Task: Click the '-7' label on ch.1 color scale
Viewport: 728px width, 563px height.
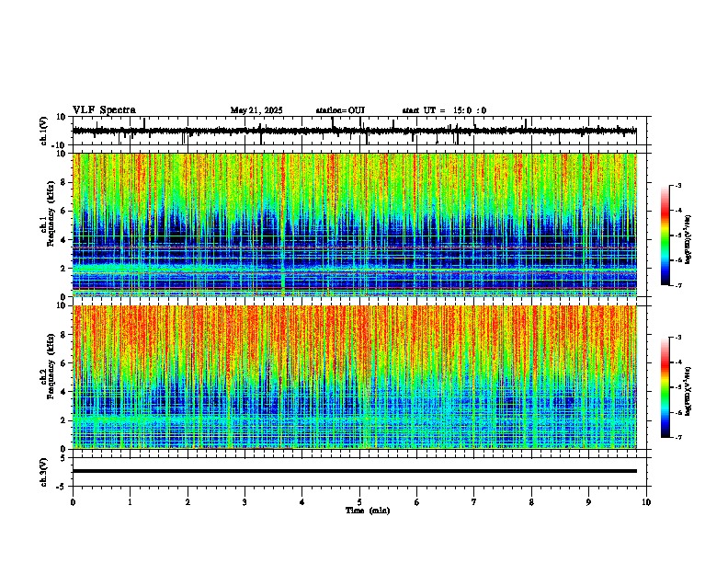Action: [x=678, y=285]
